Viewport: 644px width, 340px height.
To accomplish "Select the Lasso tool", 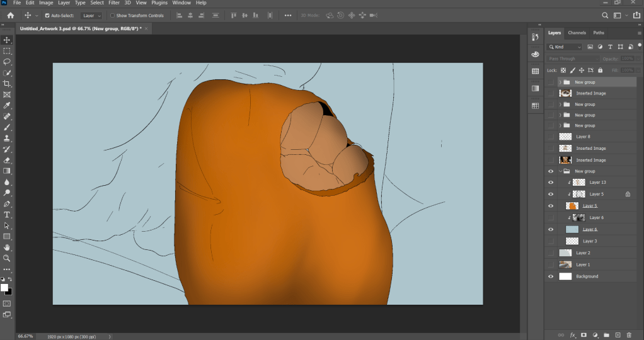I will 7,62.
